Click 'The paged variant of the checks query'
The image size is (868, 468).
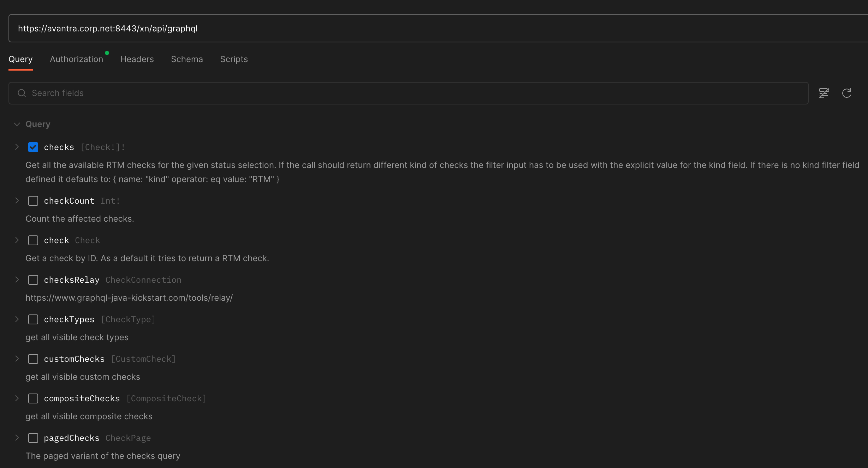[103, 456]
